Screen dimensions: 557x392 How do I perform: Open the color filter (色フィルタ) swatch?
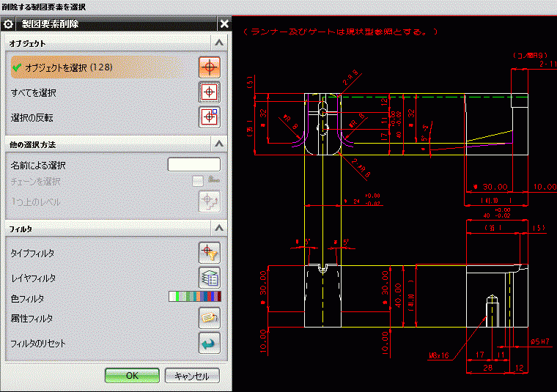[x=195, y=297]
